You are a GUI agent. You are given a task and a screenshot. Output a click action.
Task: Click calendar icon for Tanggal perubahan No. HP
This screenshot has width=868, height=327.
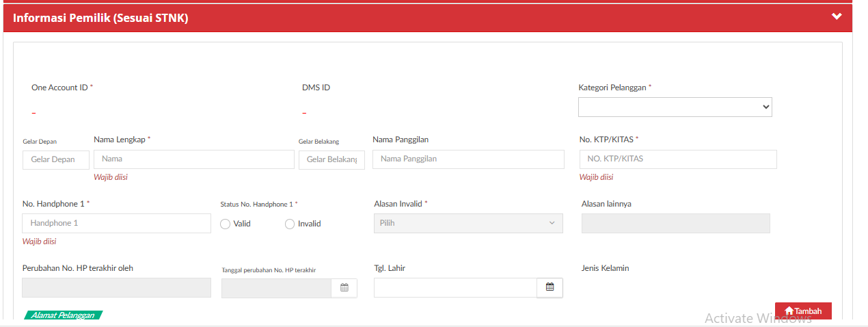(344, 288)
